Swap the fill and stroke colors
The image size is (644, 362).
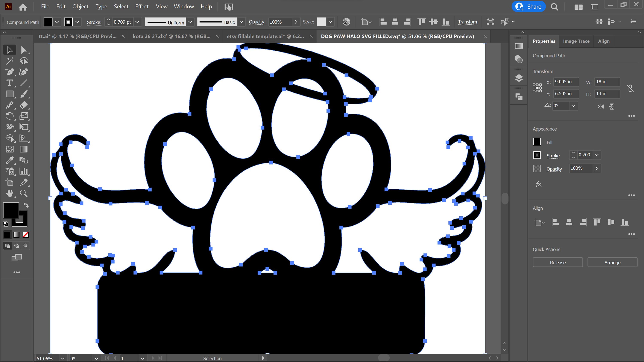26,205
